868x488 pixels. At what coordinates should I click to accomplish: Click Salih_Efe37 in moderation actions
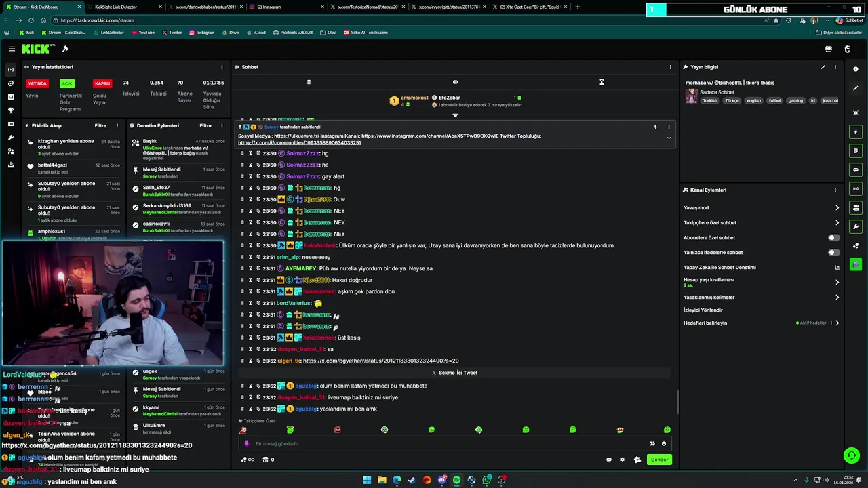(156, 188)
